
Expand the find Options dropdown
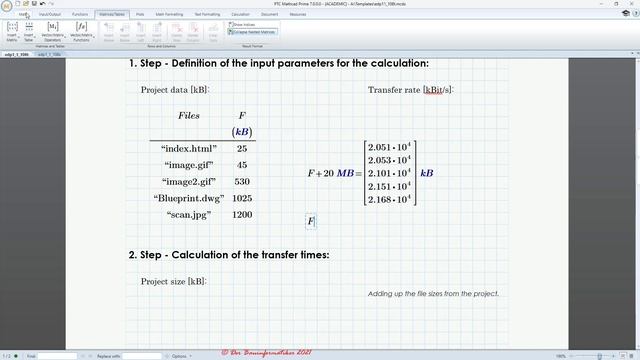[182, 356]
